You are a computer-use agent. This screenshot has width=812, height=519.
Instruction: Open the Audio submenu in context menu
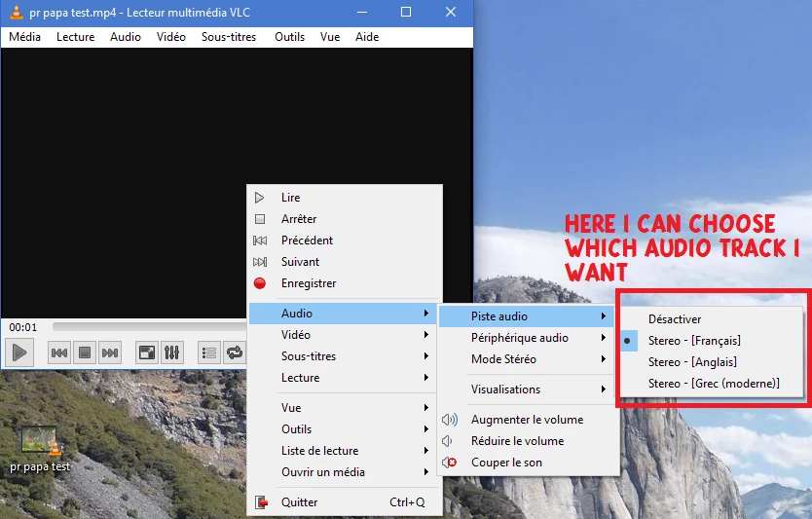pyautogui.click(x=343, y=314)
